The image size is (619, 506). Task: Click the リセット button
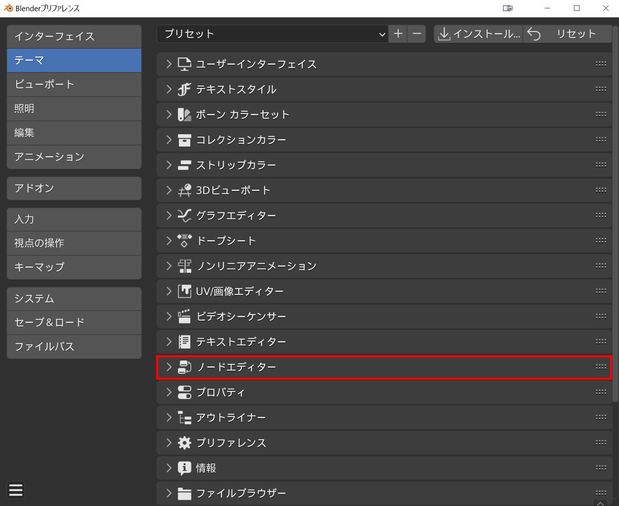tap(567, 34)
